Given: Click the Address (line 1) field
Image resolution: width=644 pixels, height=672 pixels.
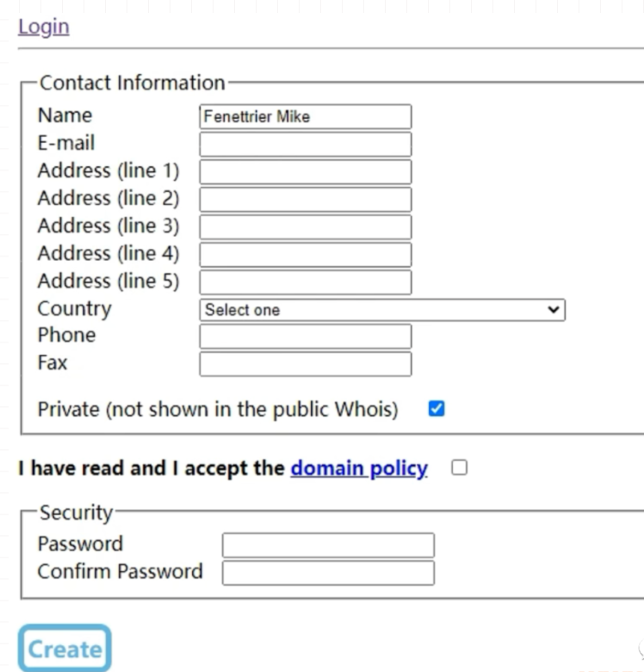Looking at the screenshot, I should tap(305, 171).
